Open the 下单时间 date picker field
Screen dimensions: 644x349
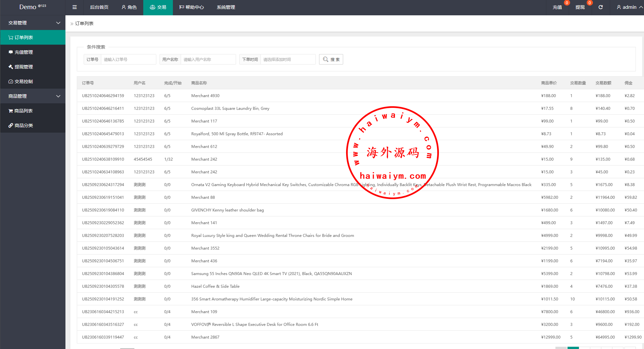288,59
